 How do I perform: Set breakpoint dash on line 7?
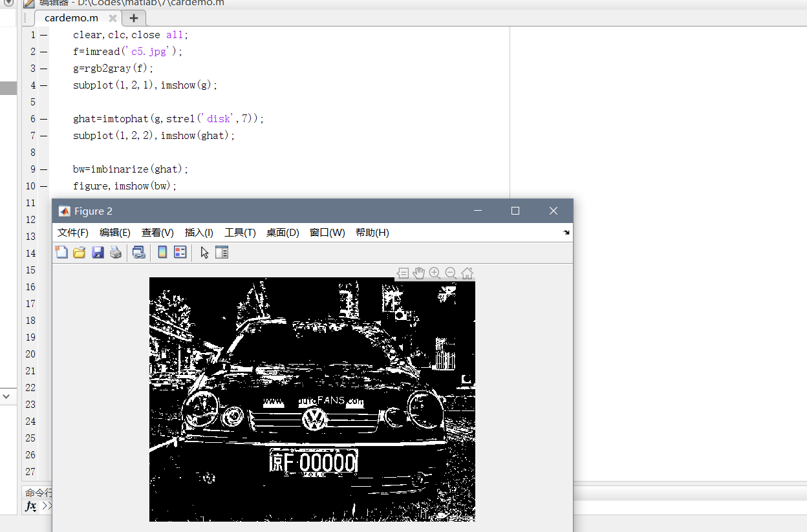pos(43,136)
